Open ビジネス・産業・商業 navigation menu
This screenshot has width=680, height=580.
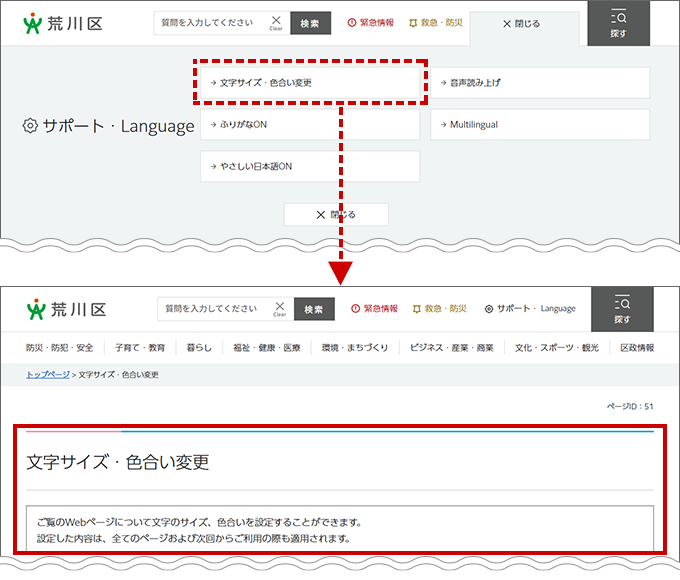click(452, 347)
